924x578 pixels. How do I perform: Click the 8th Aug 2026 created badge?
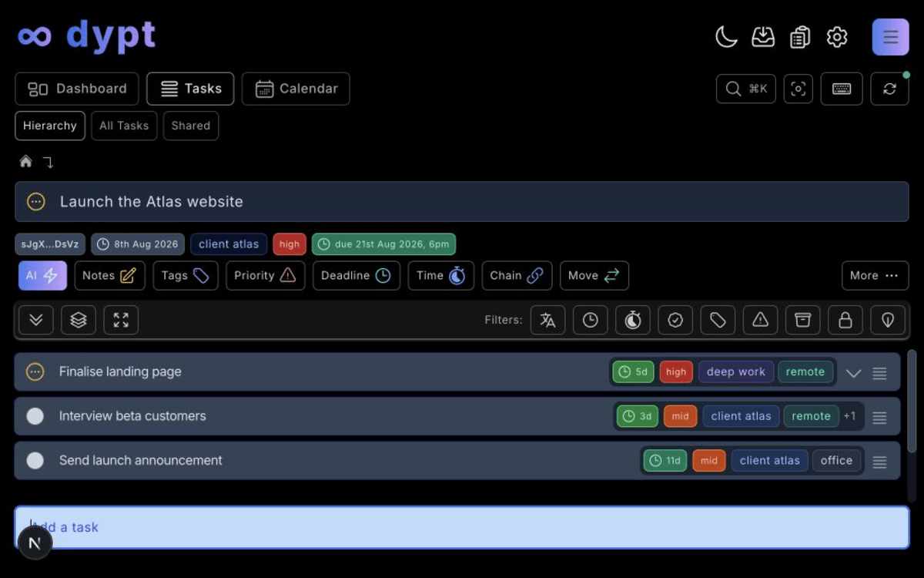138,244
